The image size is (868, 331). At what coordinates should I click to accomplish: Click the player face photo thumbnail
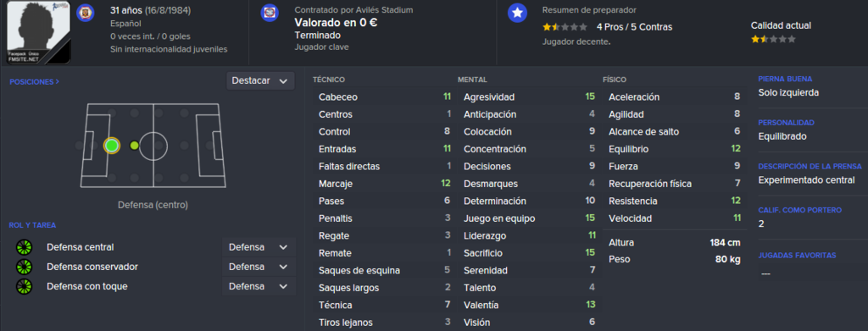coord(39,31)
